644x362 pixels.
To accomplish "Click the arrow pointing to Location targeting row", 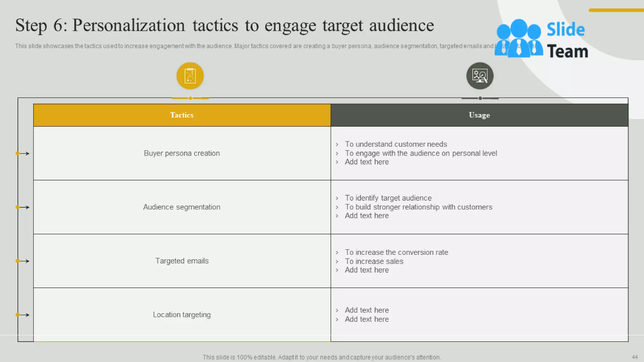I will click(23, 315).
